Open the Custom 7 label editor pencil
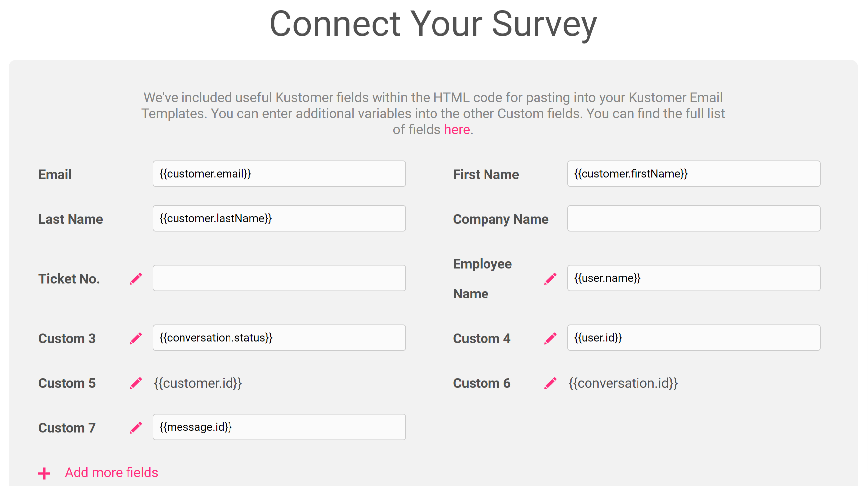The height and width of the screenshot is (486, 868). point(136,428)
